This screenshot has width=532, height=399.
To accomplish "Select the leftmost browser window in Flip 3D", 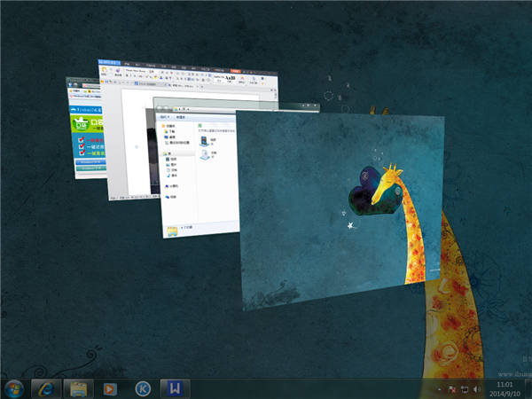I will [84, 133].
